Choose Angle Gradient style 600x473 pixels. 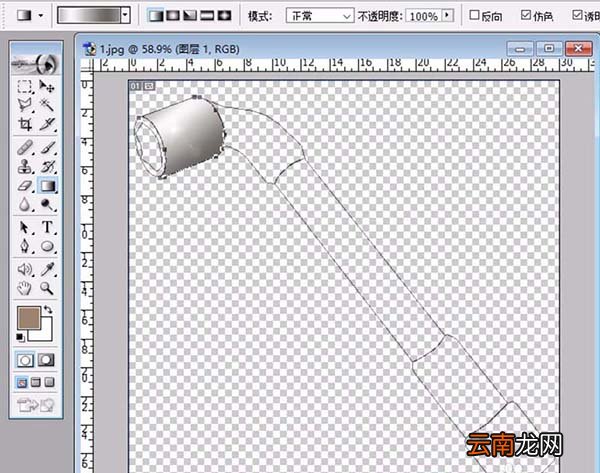pyautogui.click(x=190, y=16)
